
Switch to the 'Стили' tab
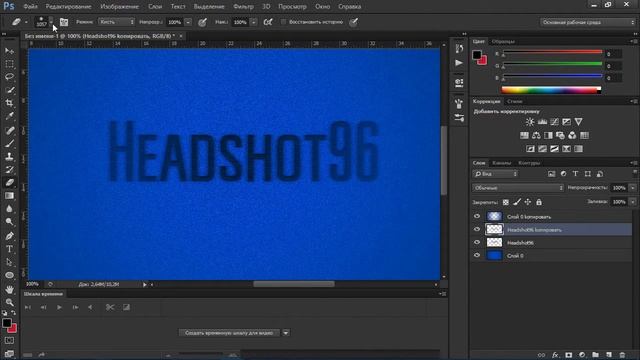[x=515, y=101]
